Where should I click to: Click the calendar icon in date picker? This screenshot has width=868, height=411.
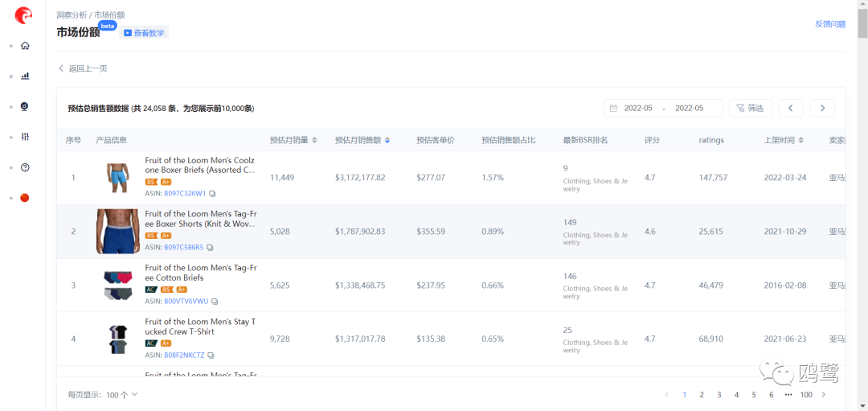point(613,108)
